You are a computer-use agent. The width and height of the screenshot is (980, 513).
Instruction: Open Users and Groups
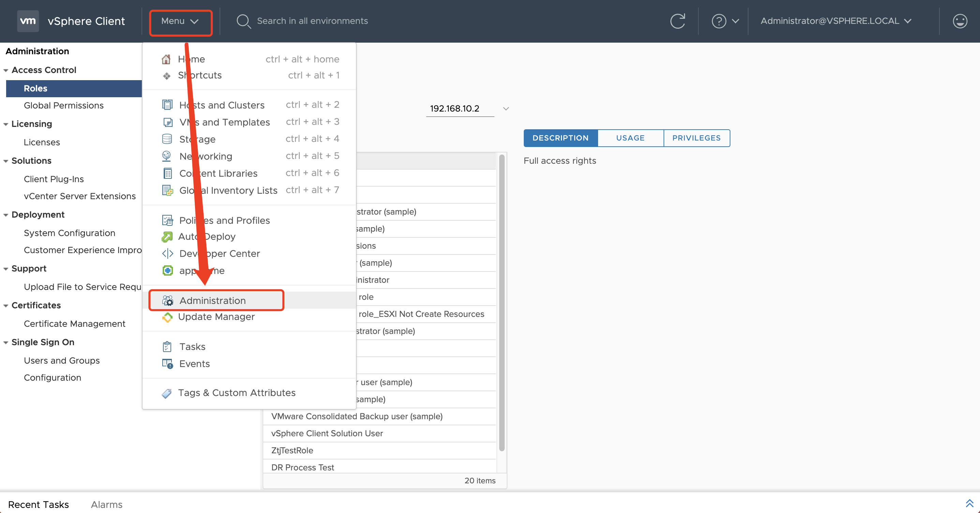coord(62,361)
